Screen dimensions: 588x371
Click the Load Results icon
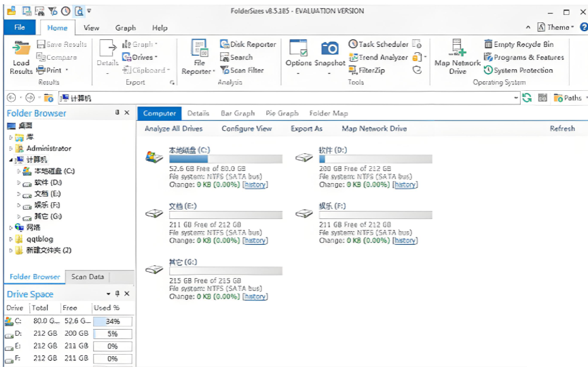(21, 50)
